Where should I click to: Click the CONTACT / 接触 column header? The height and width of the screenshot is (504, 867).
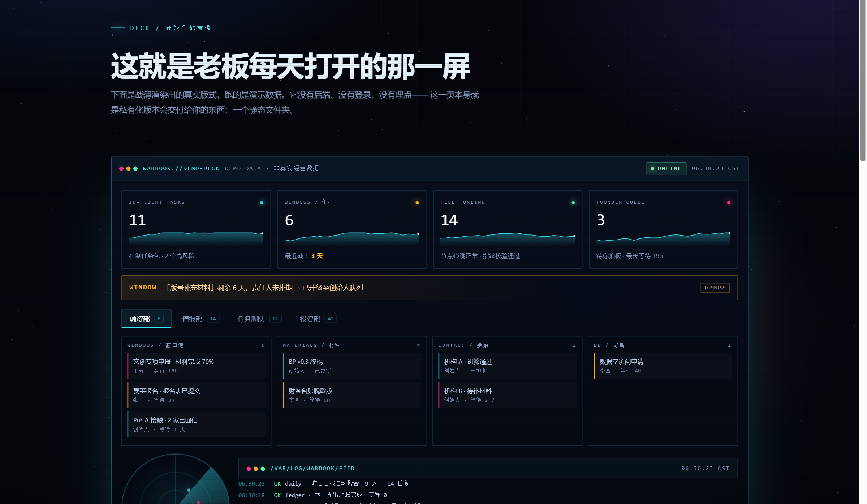tap(463, 345)
